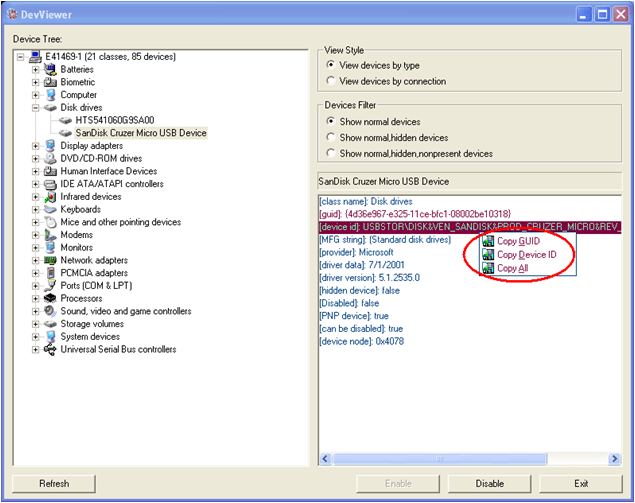
Task: Select the [driver data]: 7/1/2001 line
Action: tap(362, 265)
